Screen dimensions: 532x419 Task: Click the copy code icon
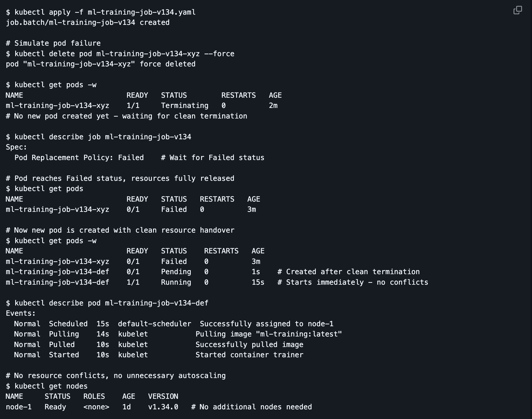(517, 10)
